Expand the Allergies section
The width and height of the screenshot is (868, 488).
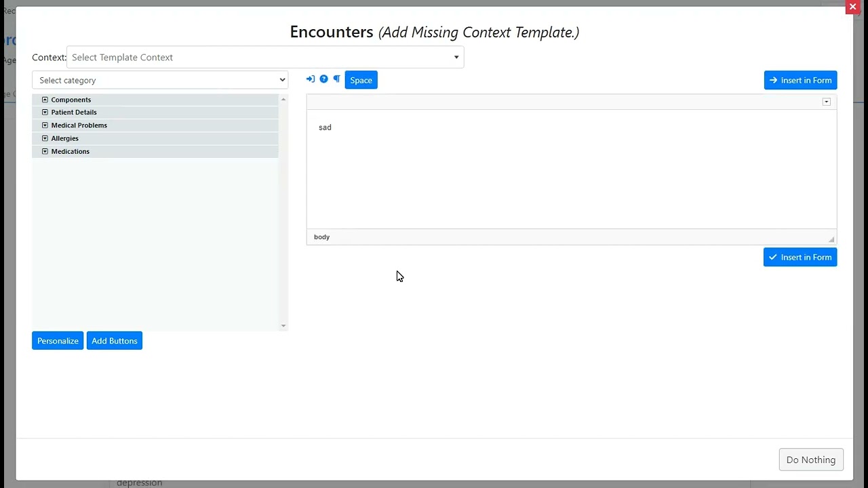[x=45, y=138]
